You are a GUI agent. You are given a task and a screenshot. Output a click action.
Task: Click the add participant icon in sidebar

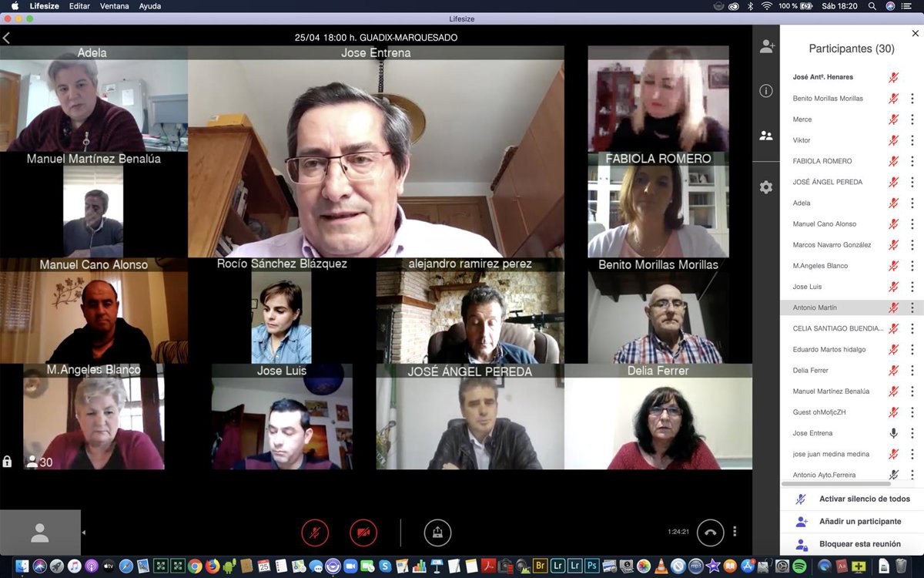point(766,47)
